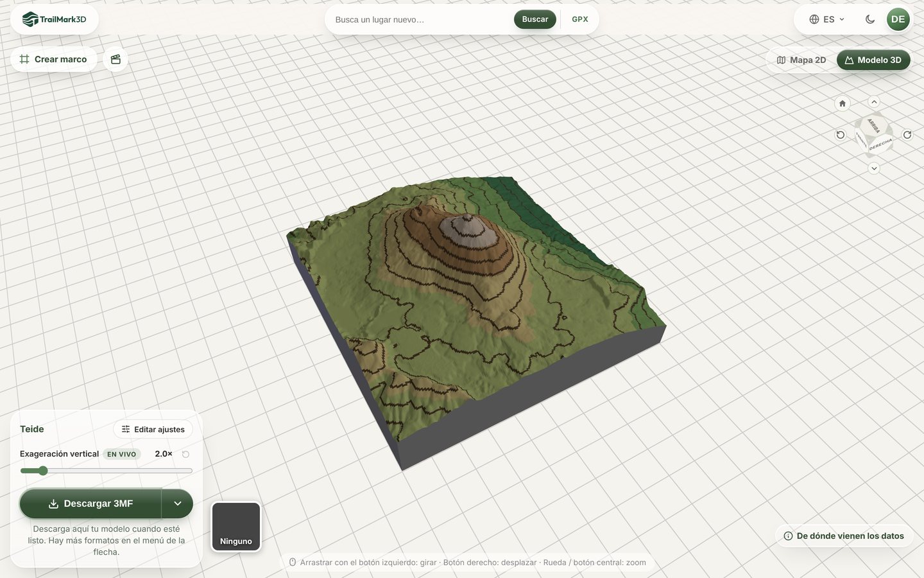924x578 pixels.
Task: Select the Modelo 3D tab
Action: (873, 60)
